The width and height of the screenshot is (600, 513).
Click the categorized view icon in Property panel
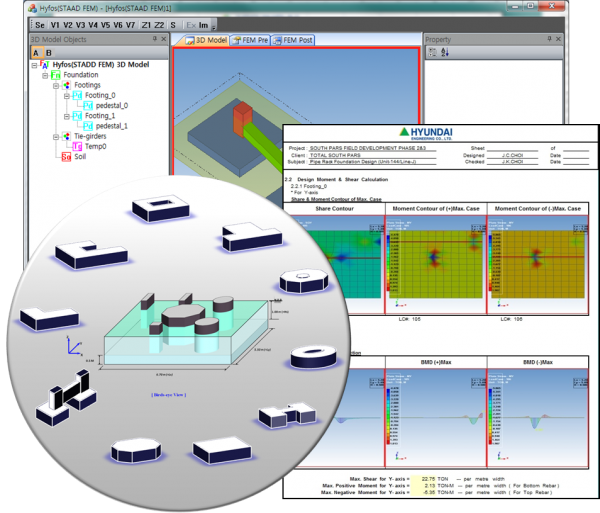tap(432, 52)
